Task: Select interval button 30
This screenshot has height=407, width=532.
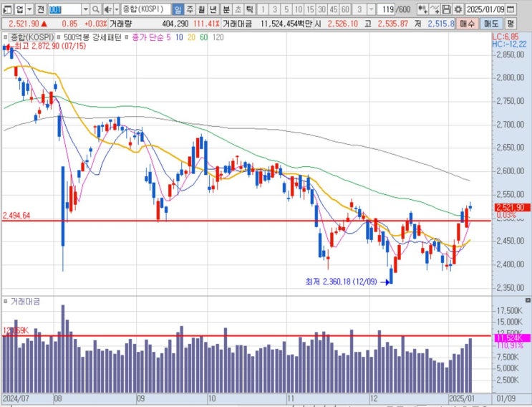Action: point(321,9)
